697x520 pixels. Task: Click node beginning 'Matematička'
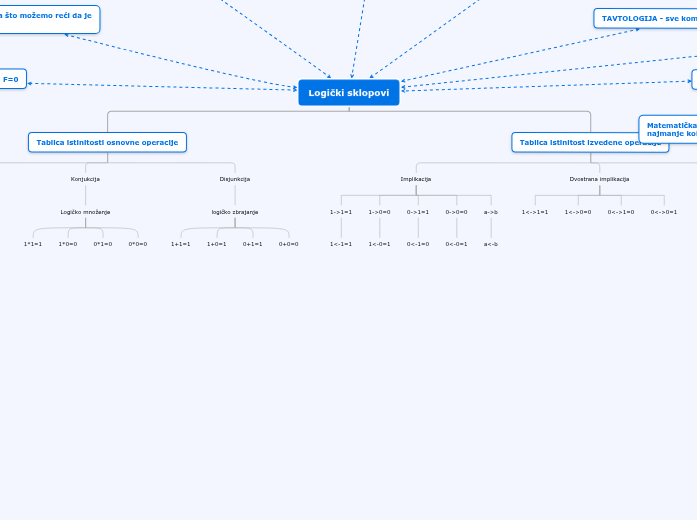click(x=668, y=129)
